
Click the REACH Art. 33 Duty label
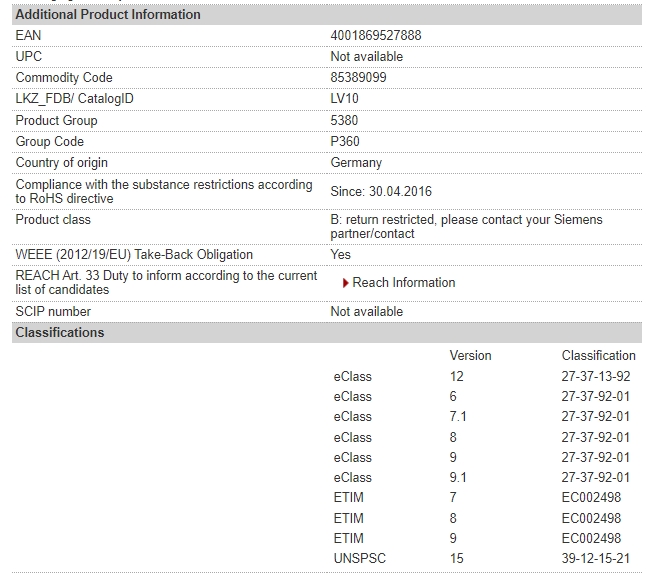166,282
